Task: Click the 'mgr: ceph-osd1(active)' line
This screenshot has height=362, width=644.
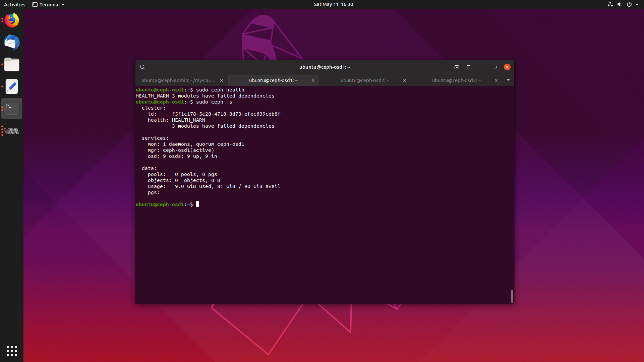Action: click(x=181, y=150)
